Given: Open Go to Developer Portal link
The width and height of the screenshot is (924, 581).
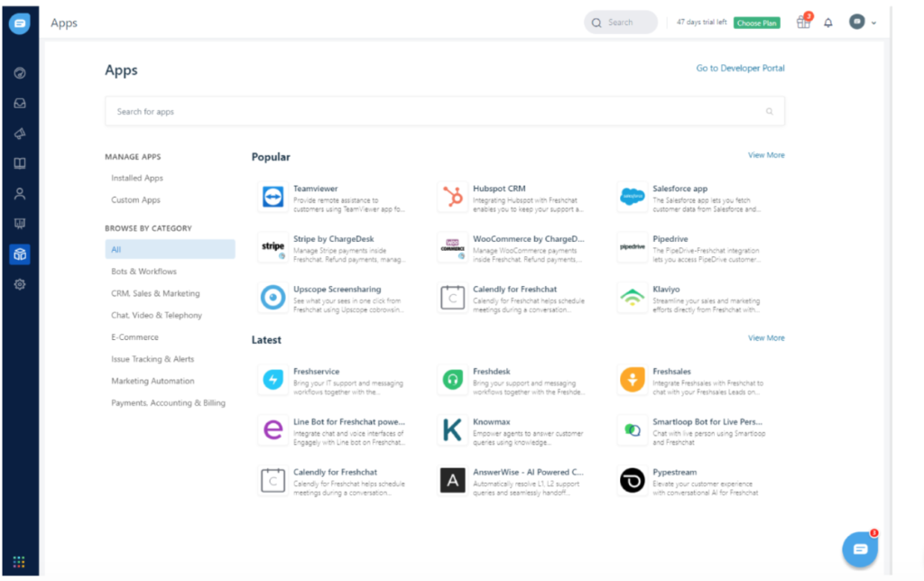Looking at the screenshot, I should coord(740,69).
